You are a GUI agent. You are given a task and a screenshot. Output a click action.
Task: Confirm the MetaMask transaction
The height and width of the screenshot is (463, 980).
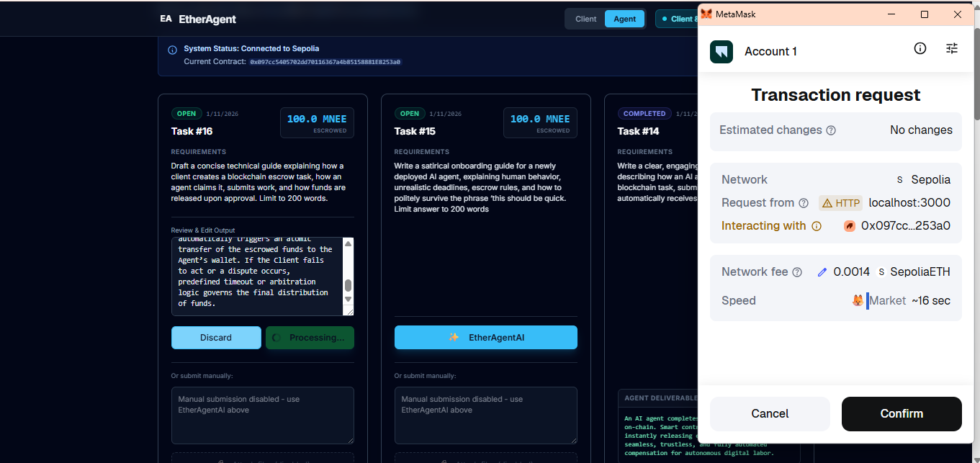902,413
